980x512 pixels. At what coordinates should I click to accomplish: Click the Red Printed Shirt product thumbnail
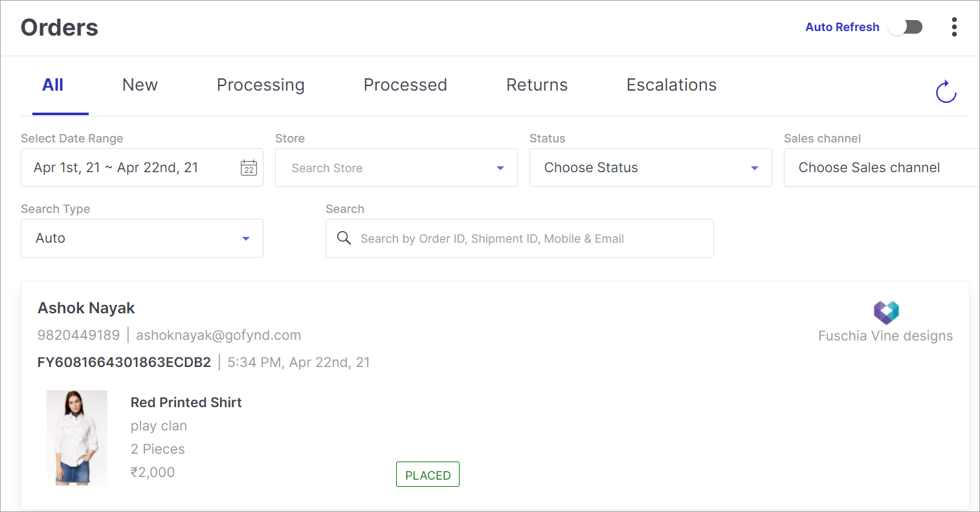pos(77,438)
